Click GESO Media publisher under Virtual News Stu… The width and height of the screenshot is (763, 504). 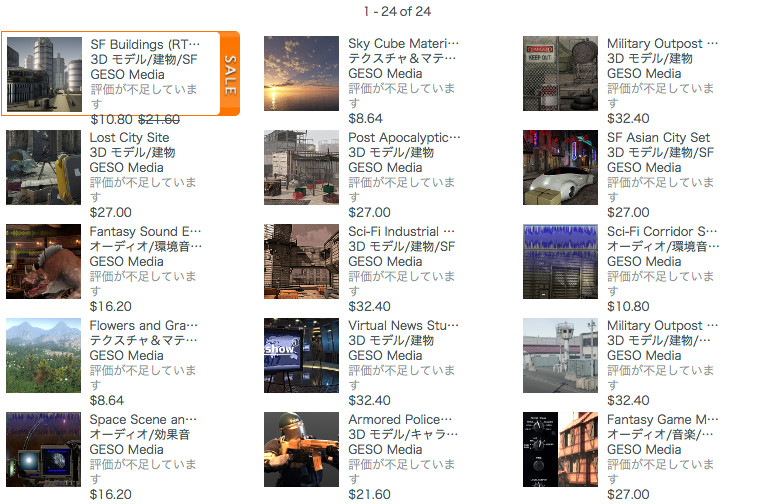coord(385,355)
